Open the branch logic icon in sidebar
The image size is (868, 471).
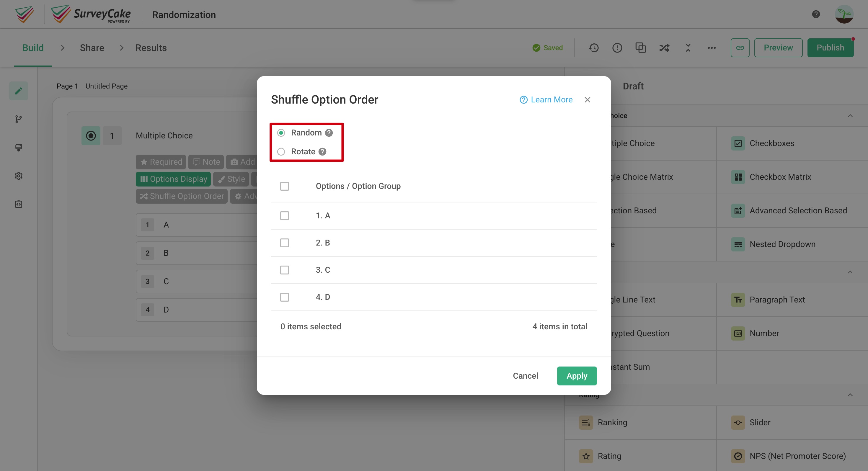coord(19,119)
